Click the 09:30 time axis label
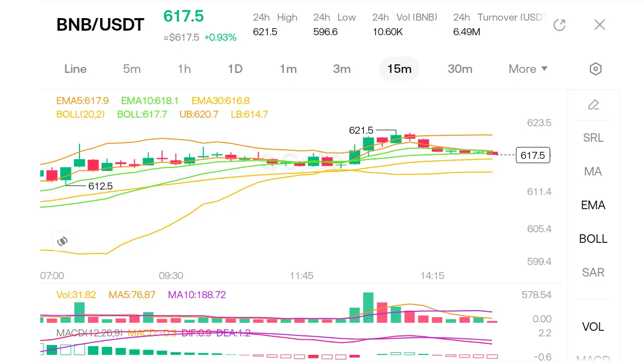 click(171, 276)
